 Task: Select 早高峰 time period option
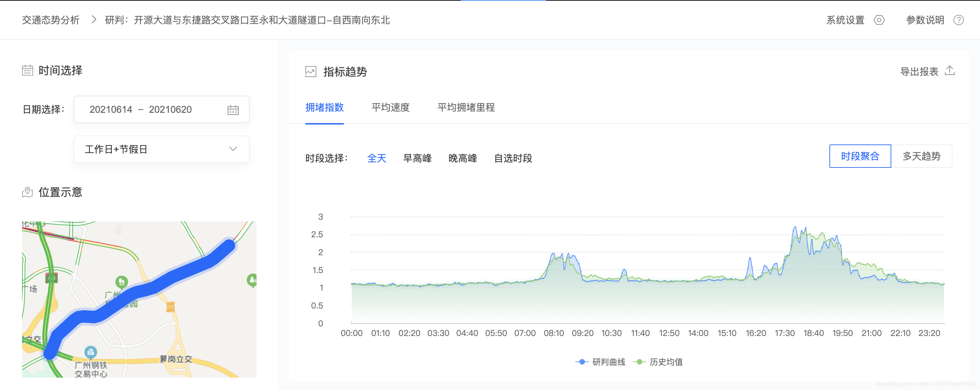[x=417, y=158]
